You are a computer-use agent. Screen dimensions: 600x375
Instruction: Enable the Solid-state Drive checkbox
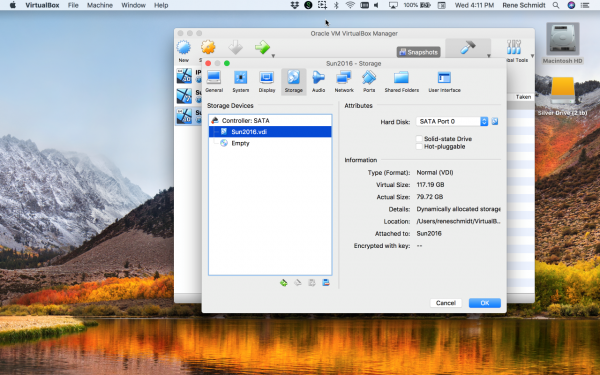(419, 139)
